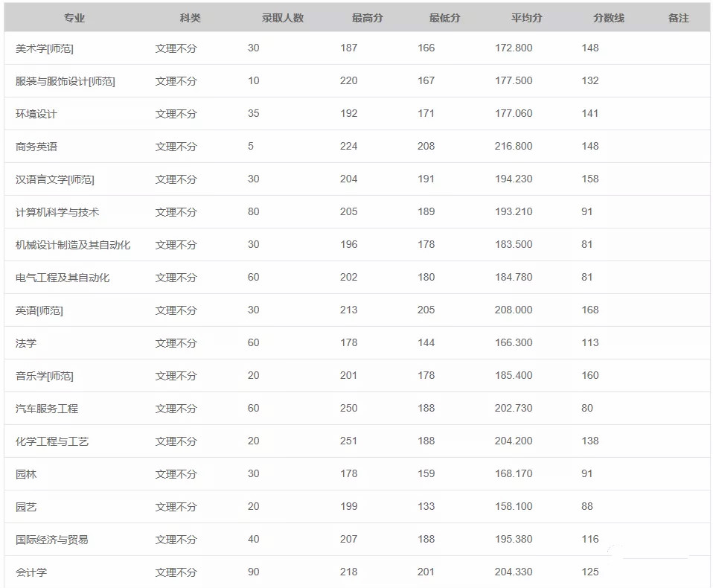Image resolution: width=713 pixels, height=588 pixels.
Task: Select the 环境设计 major name
Action: (36, 114)
